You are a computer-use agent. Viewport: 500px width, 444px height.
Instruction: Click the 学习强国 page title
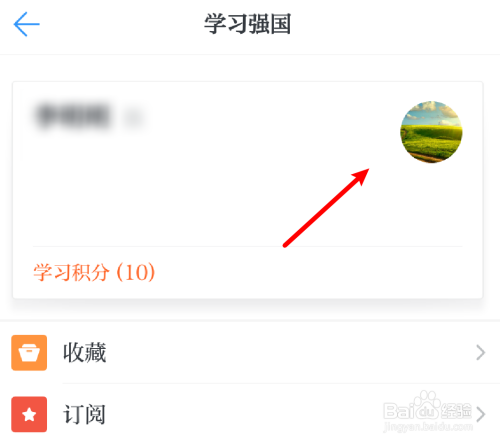point(248,24)
